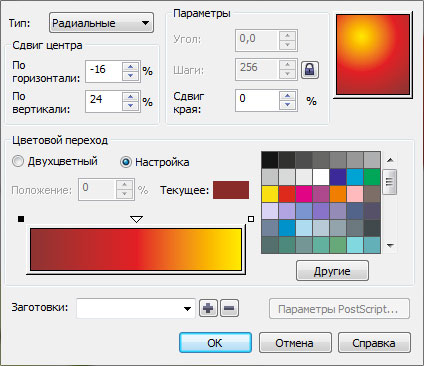Select the middle triangle gradient marker
Image resolution: width=424 pixels, height=366 pixels.
pyautogui.click(x=137, y=219)
